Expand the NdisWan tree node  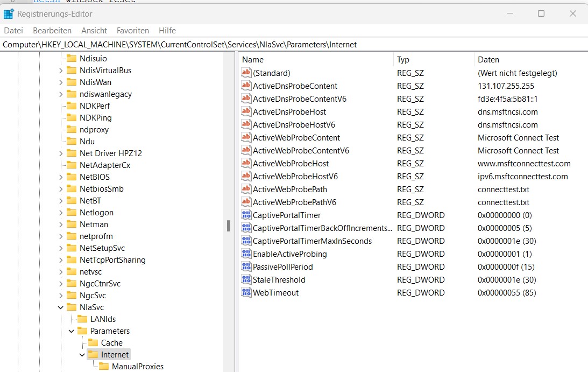coord(61,82)
